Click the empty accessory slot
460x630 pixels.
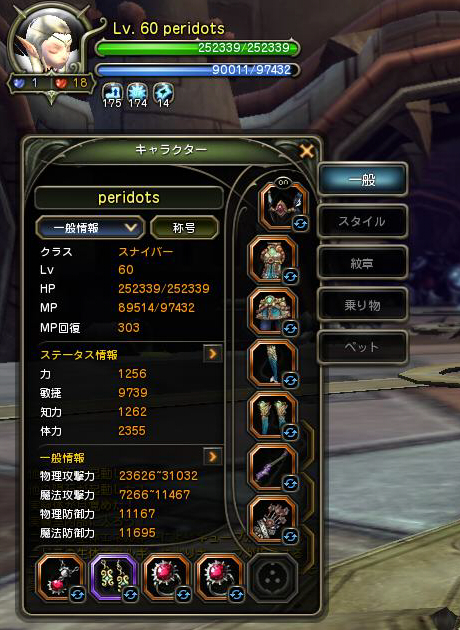point(272,578)
